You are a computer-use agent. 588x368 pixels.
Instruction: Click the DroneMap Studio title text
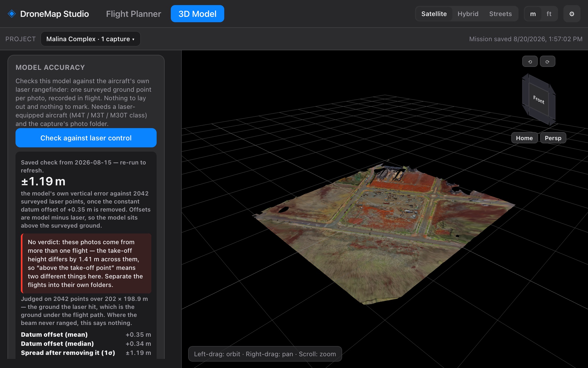click(55, 14)
